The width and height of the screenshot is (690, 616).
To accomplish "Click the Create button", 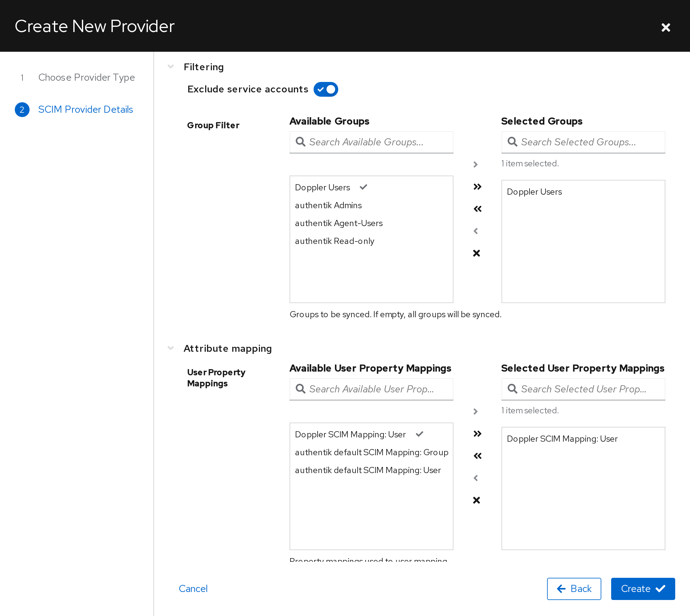I will [643, 589].
